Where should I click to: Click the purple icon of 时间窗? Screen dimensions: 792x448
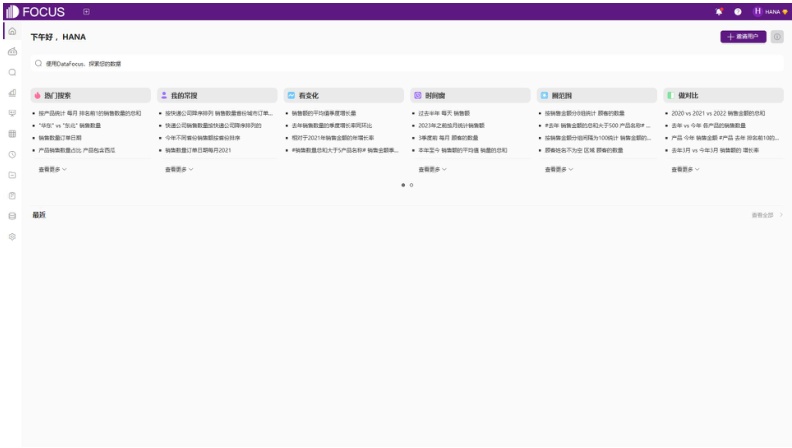pyautogui.click(x=418, y=95)
